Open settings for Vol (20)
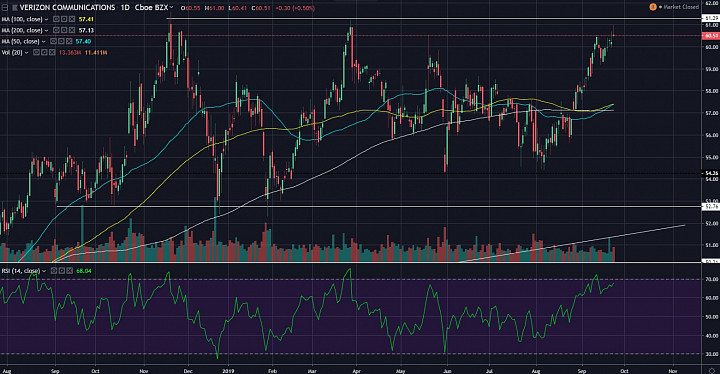The height and width of the screenshot is (374, 720). click(44, 52)
